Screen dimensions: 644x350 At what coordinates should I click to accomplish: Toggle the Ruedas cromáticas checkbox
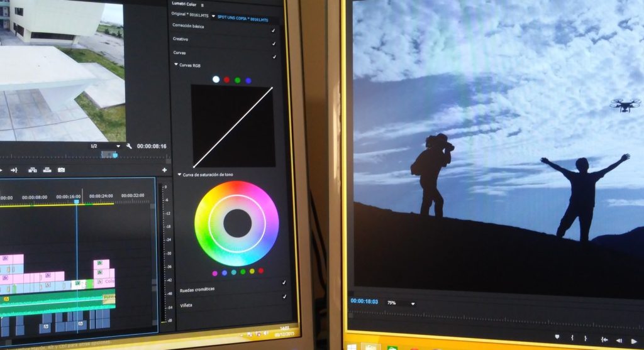coord(284,282)
